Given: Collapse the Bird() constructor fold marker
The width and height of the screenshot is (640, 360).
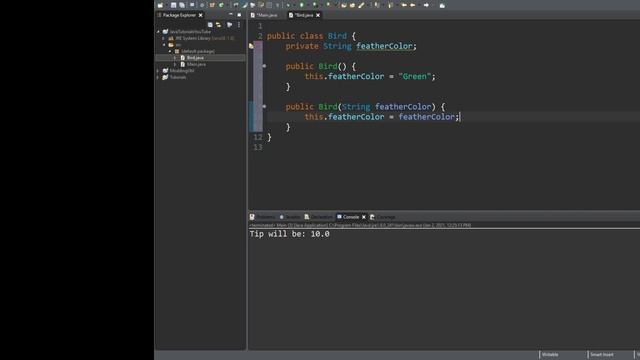Looking at the screenshot, I should (x=264, y=66).
